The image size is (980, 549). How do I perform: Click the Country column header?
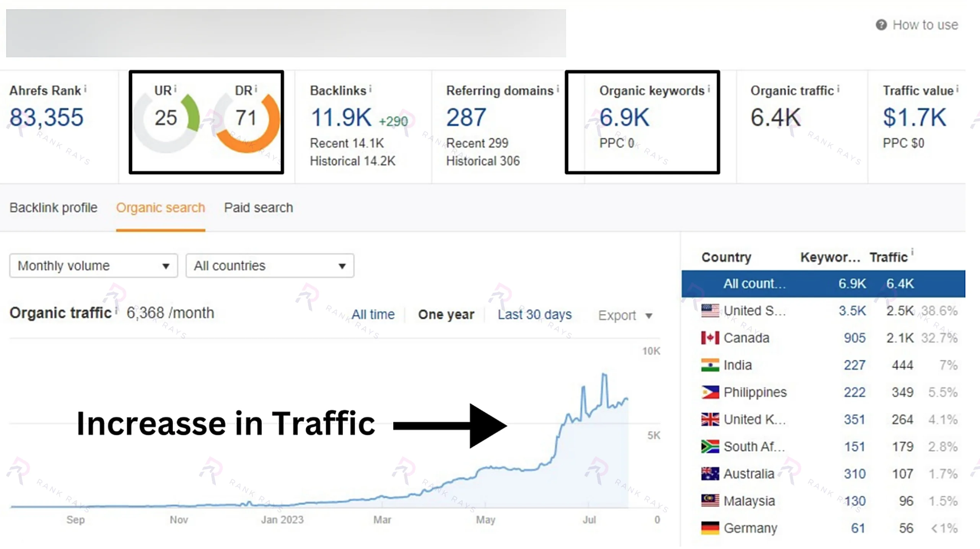(726, 257)
